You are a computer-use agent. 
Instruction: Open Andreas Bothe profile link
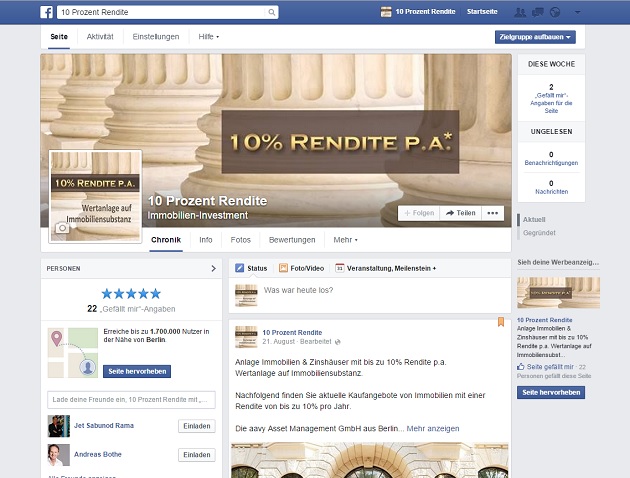coord(98,455)
